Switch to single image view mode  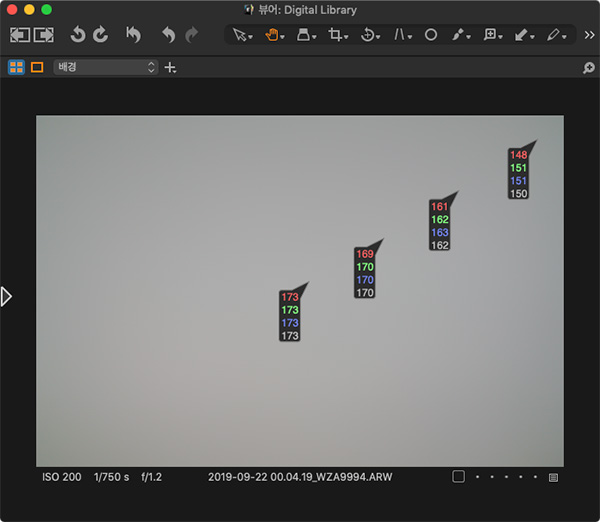click(x=37, y=67)
